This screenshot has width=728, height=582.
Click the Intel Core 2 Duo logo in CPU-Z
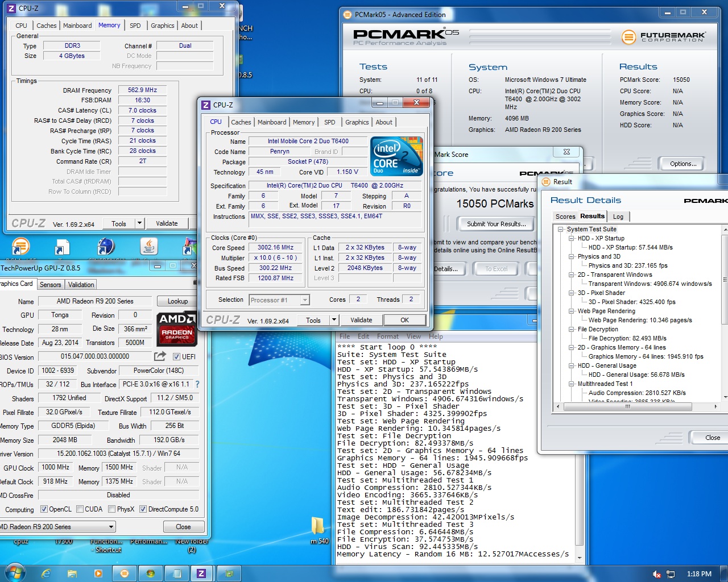(397, 156)
